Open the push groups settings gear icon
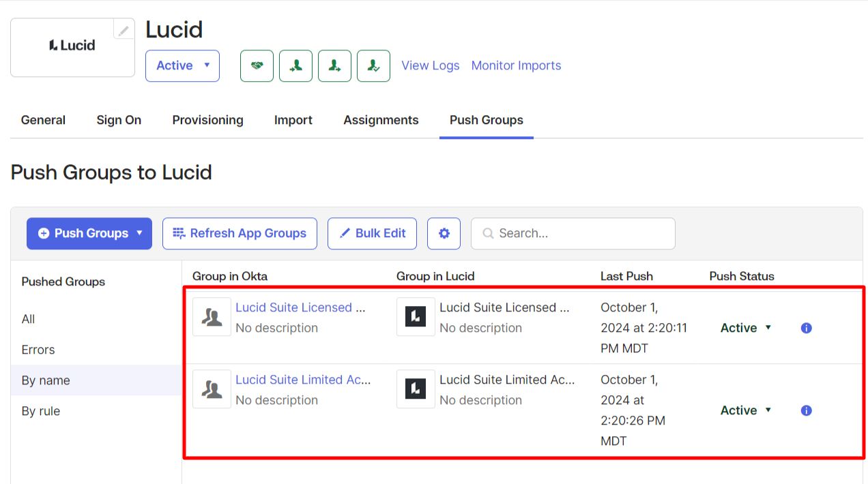The height and width of the screenshot is (484, 868). 444,233
